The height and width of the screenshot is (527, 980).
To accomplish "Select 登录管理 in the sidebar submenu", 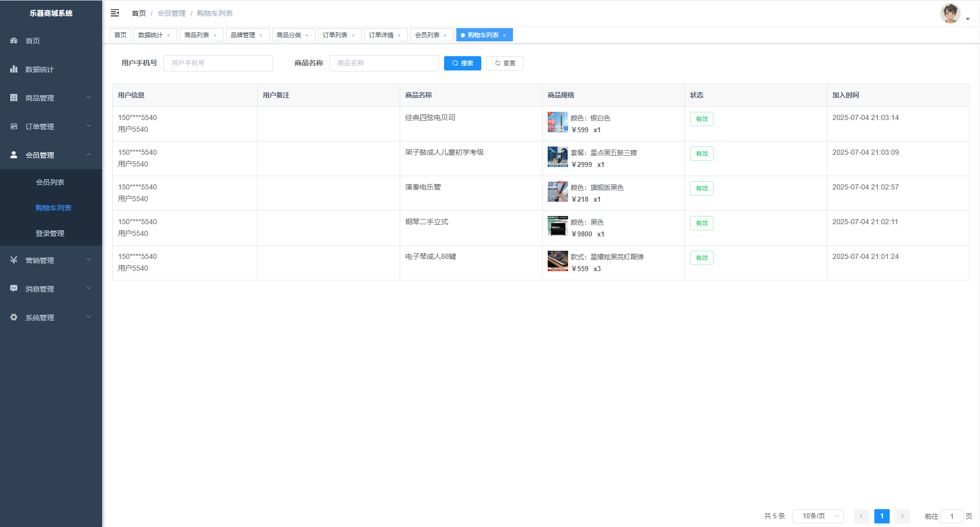I will 50,233.
